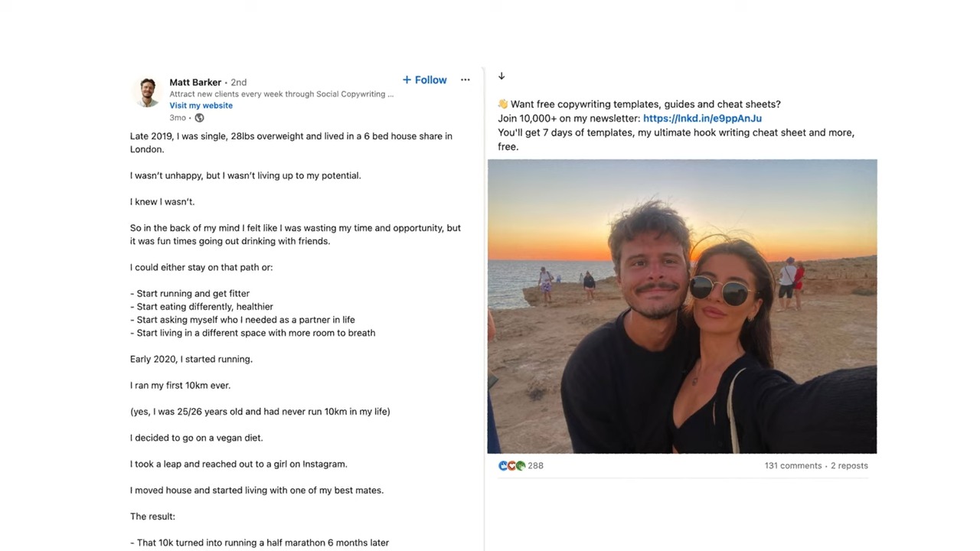Follow Matt Barker
980x551 pixels.
[x=424, y=80]
